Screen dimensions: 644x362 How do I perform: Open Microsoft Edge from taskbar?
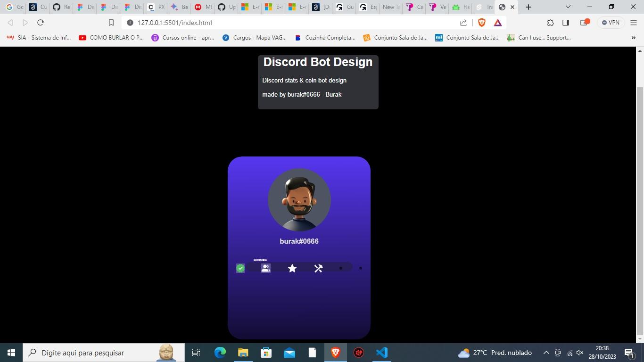point(220,353)
